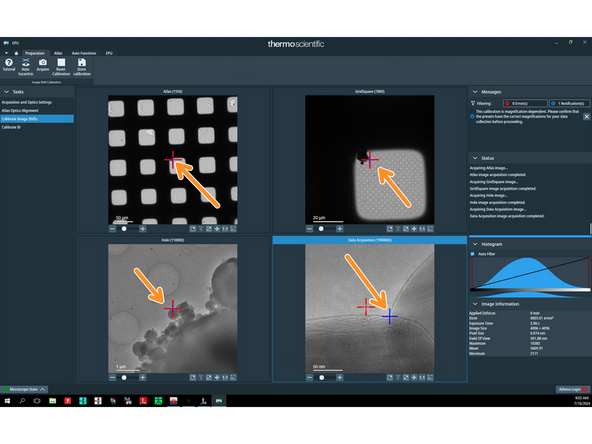This screenshot has height=444, width=592.
Task: Collapse the Image Information section
Action: (x=475, y=304)
